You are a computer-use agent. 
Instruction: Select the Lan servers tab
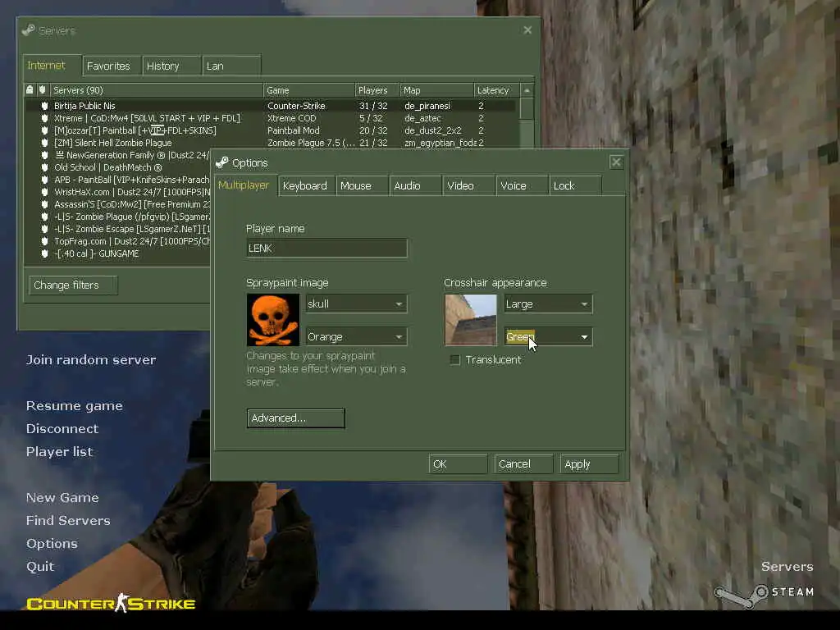click(x=232, y=66)
